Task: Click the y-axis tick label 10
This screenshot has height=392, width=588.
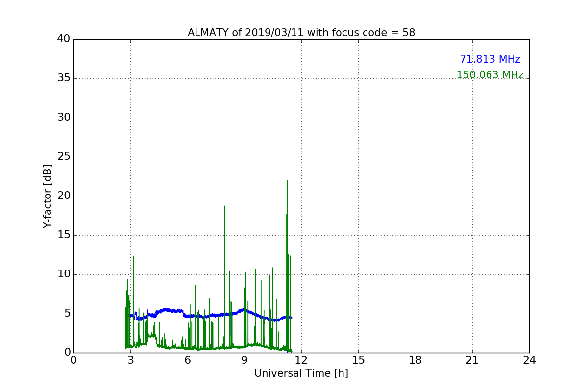Action: pos(64,274)
